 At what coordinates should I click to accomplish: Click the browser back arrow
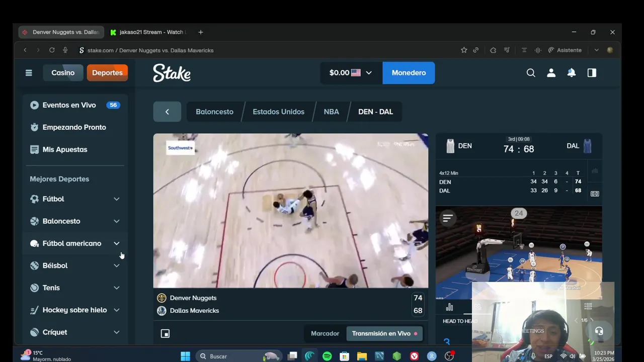pyautogui.click(x=25, y=50)
